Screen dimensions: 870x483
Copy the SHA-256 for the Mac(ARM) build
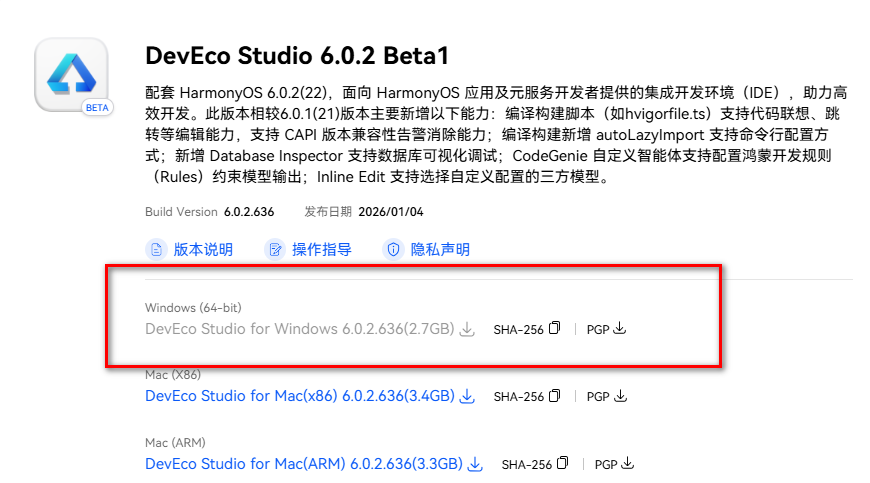564,464
